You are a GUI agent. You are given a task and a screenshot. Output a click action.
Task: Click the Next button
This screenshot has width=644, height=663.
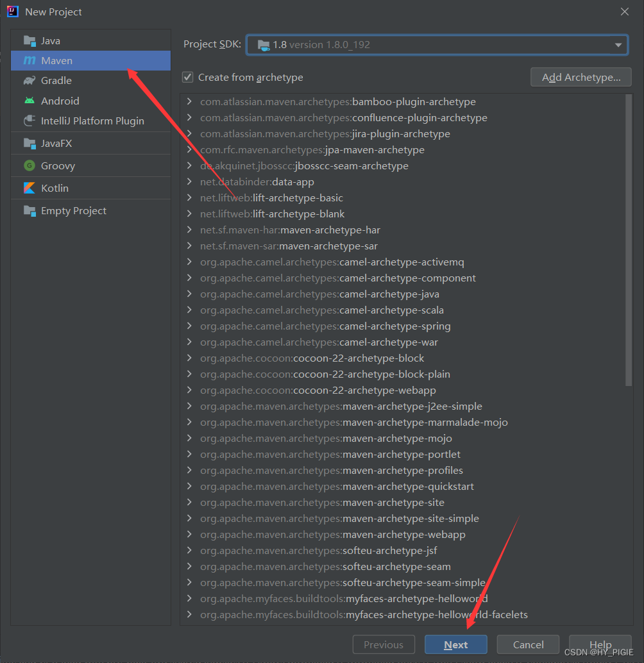coord(455,644)
